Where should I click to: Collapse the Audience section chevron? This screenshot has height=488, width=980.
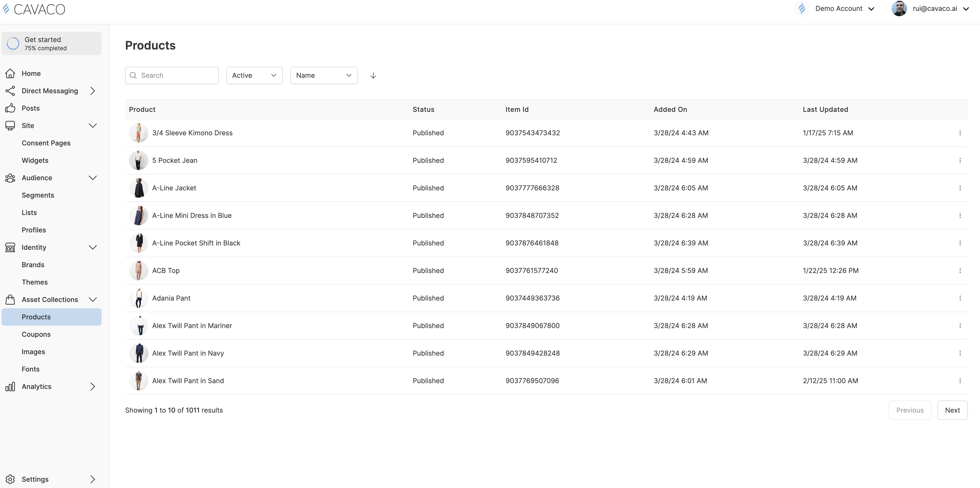click(x=93, y=178)
